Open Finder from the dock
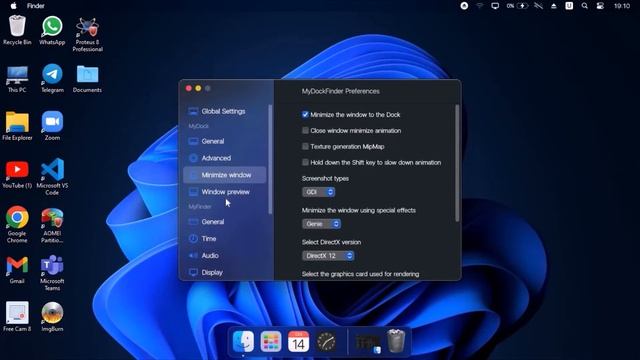This screenshot has width=640, height=360. (243, 341)
